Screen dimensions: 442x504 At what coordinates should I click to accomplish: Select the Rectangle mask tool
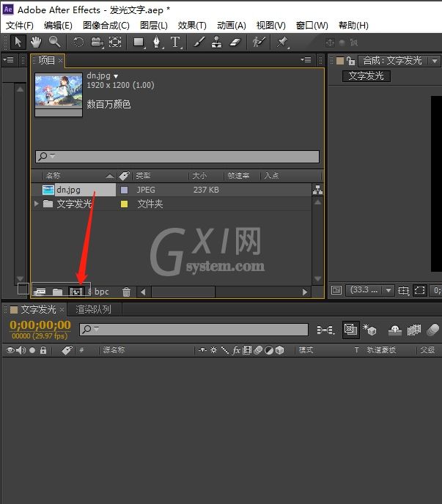[139, 42]
